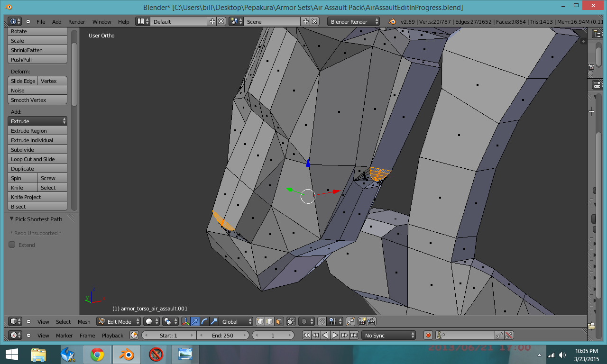Click the OpenGL render animation clapperboard icon

pos(371,321)
